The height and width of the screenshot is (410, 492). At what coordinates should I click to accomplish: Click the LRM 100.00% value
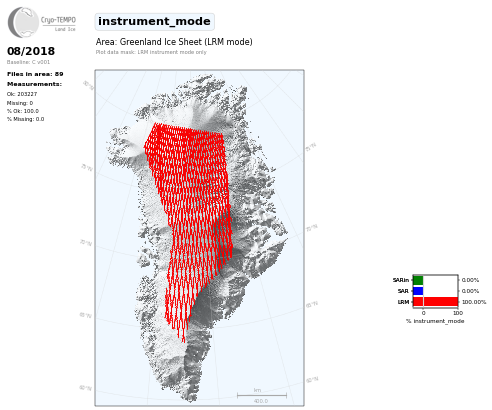click(x=474, y=302)
